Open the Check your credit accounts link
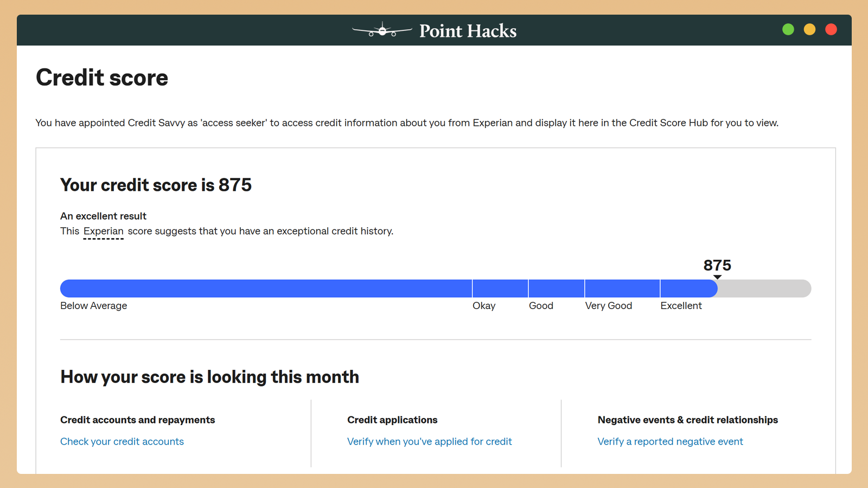Screen dimensions: 868x488 (122, 441)
